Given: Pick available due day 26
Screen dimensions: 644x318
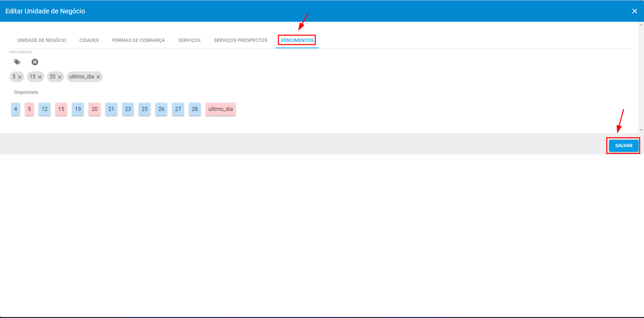Looking at the screenshot, I should tap(161, 109).
